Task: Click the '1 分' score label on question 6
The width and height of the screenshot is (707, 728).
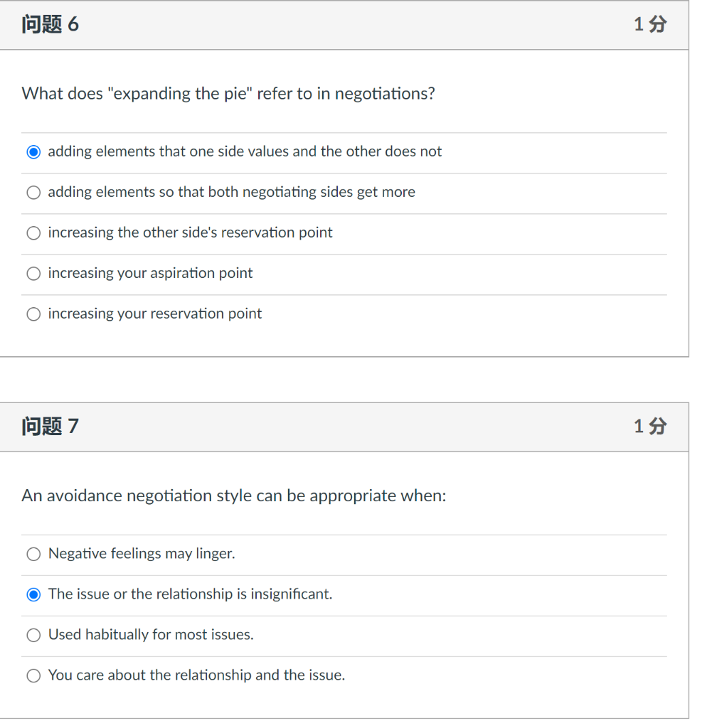Action: coord(650,24)
